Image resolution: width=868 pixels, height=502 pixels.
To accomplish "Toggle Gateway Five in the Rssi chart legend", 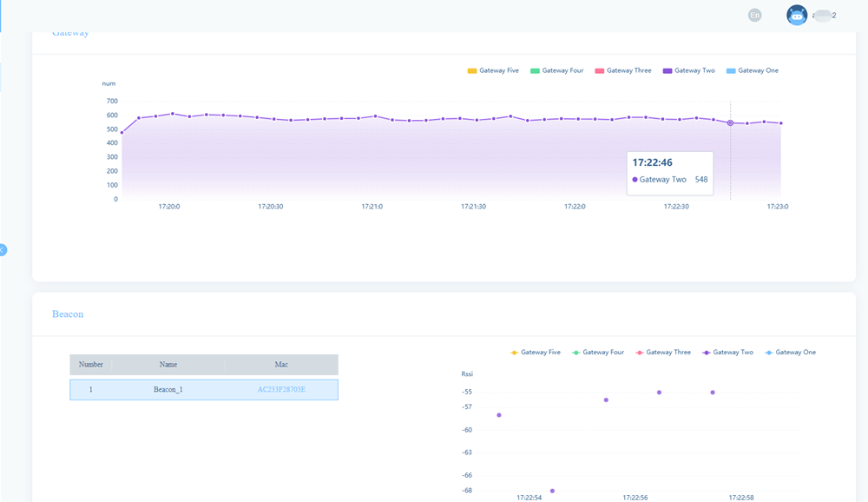I will coord(535,353).
